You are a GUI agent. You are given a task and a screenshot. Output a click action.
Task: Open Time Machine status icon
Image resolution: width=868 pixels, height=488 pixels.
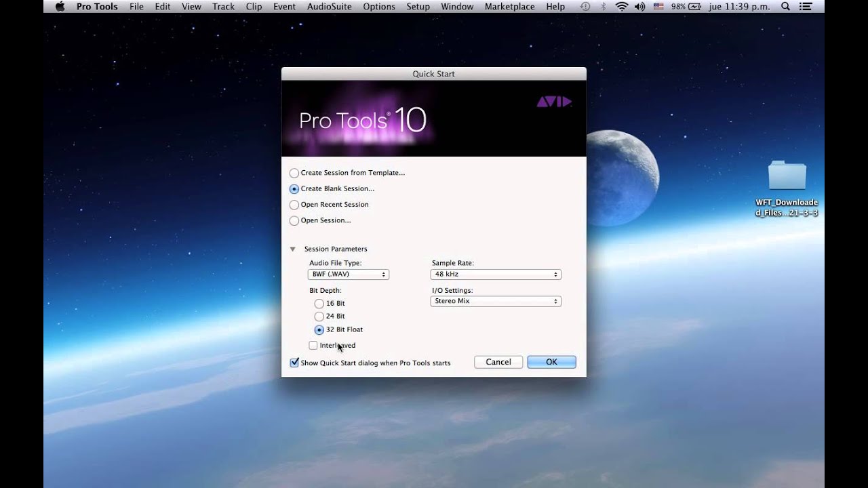(586, 6)
